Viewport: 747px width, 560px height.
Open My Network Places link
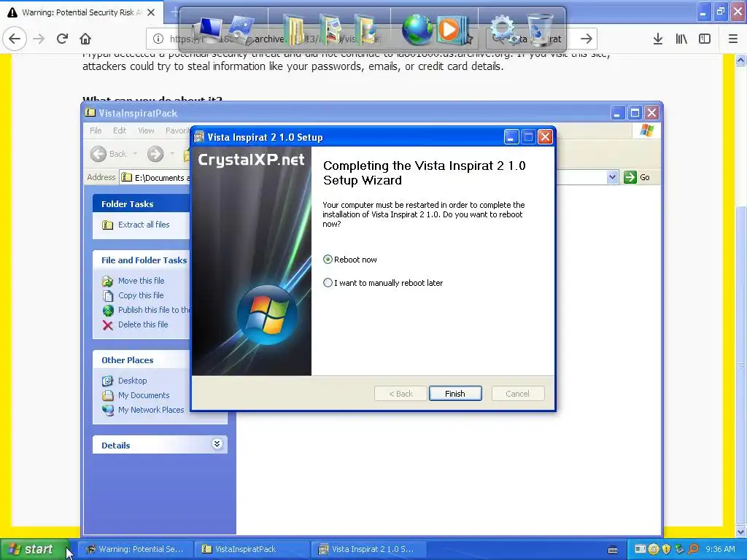(x=151, y=410)
